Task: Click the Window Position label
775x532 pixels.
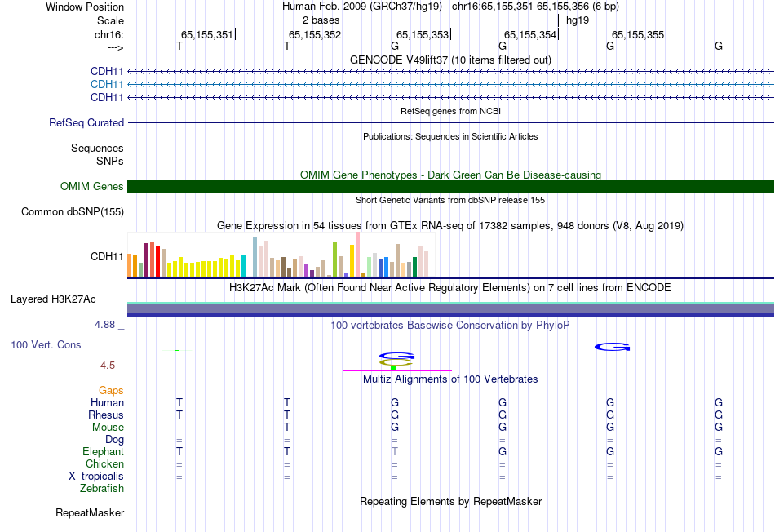Action: 85,7
